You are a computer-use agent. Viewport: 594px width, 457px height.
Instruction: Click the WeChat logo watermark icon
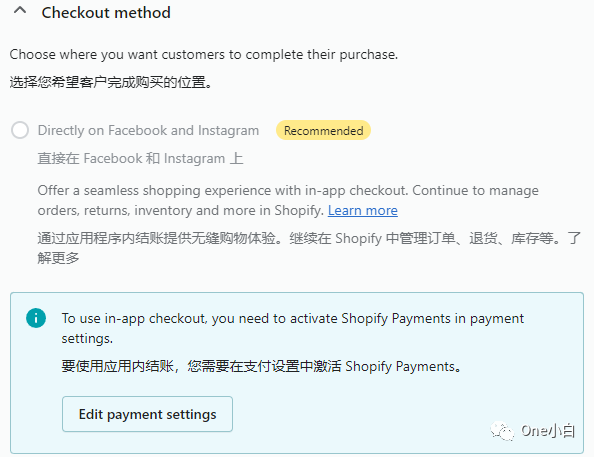[x=502, y=431]
